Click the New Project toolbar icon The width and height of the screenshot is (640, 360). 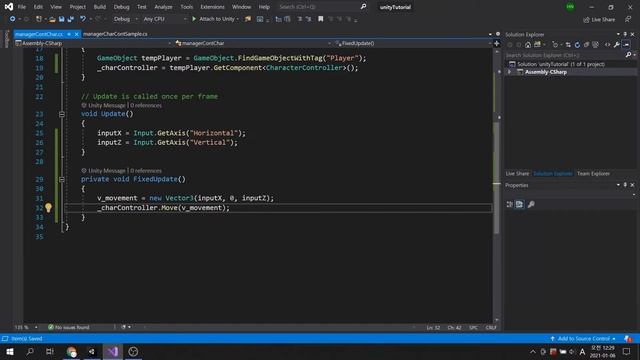[39, 19]
